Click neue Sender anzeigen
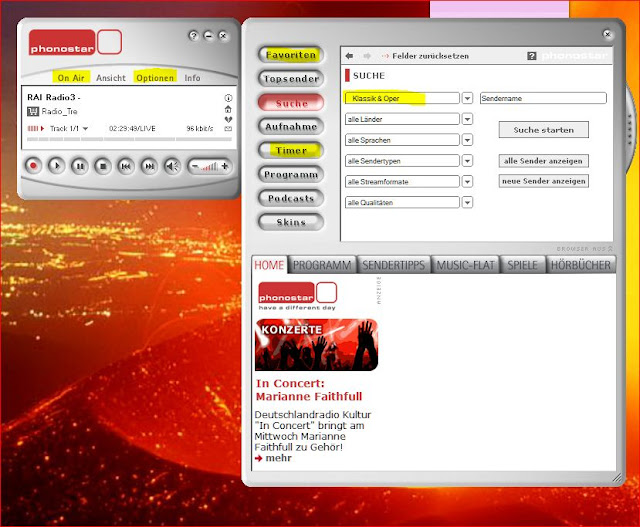This screenshot has width=640, height=527. pos(543,181)
